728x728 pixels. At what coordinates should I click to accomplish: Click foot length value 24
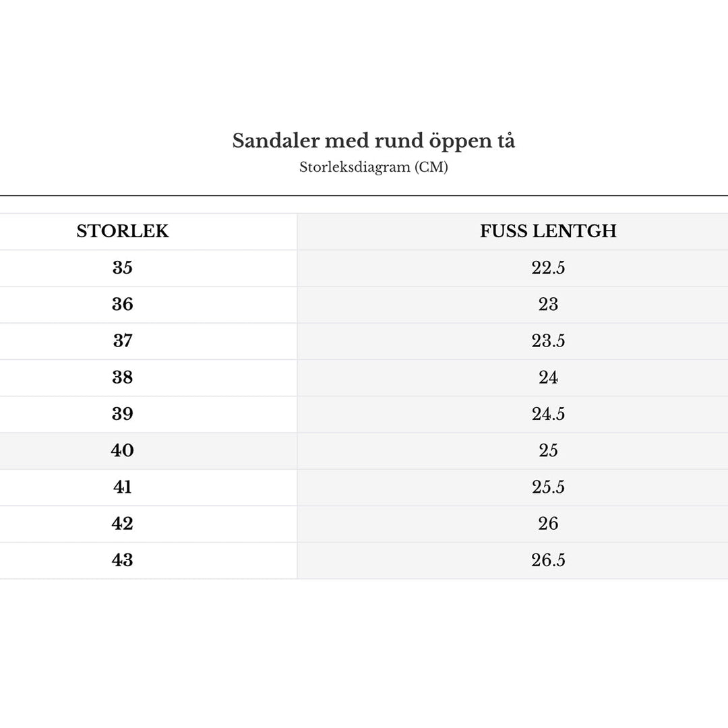click(548, 377)
